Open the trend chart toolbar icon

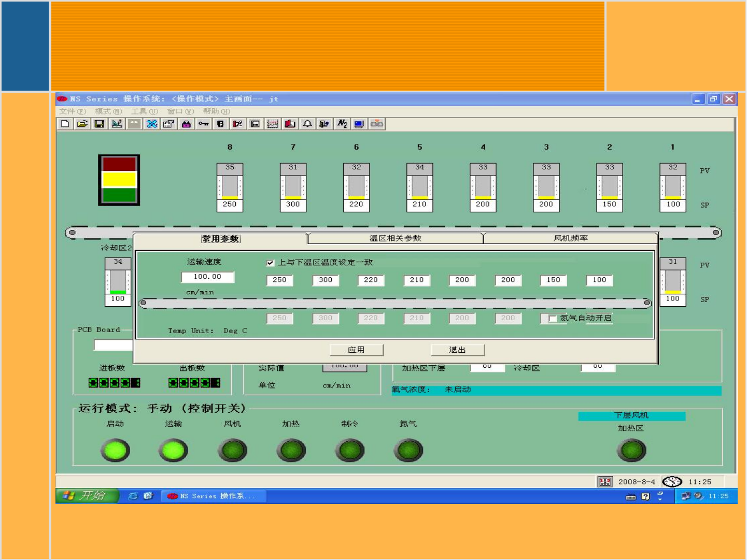click(x=272, y=124)
